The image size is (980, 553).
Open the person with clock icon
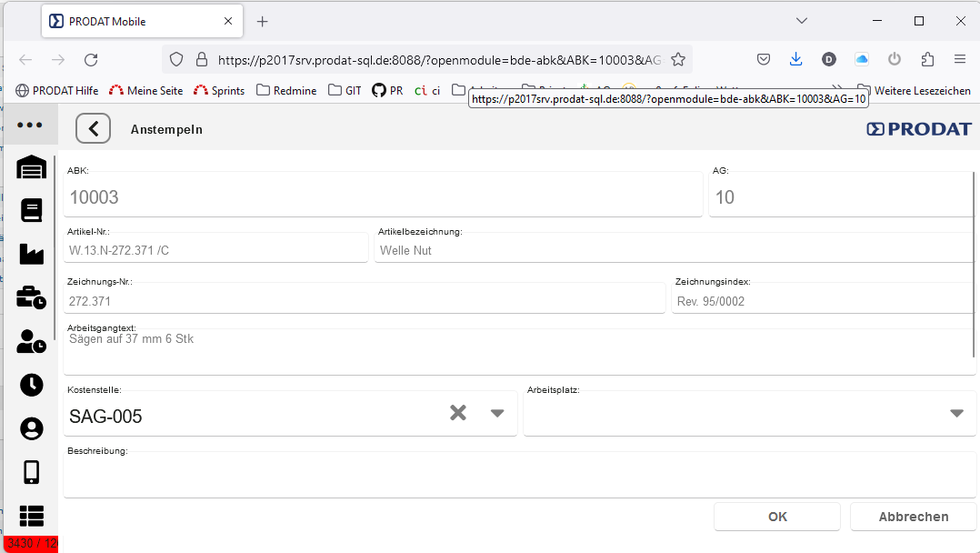coord(31,341)
